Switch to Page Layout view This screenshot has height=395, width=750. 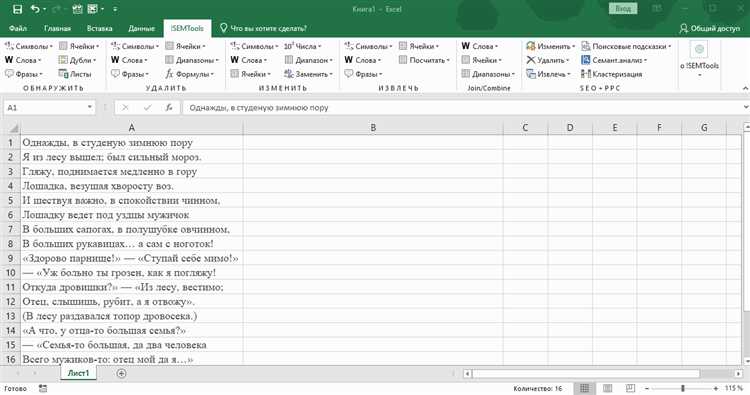pyautogui.click(x=607, y=388)
